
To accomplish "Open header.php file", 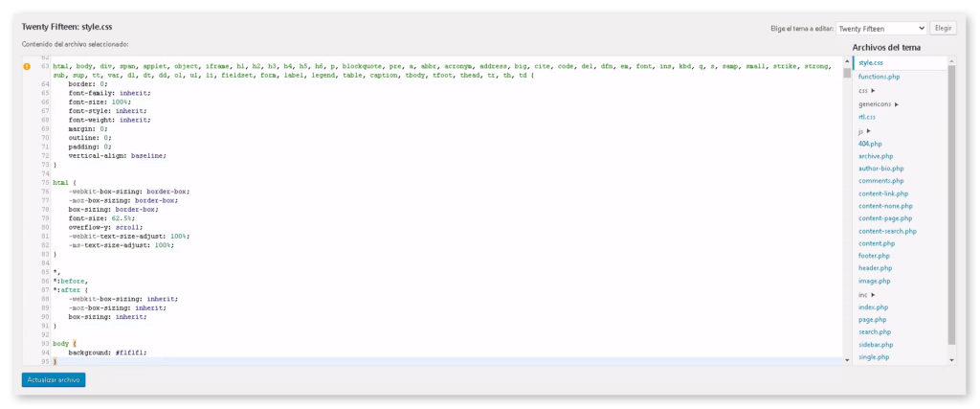I will tap(875, 267).
